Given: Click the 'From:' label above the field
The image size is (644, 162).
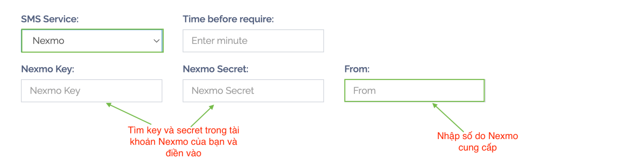Looking at the screenshot, I should pos(357,69).
